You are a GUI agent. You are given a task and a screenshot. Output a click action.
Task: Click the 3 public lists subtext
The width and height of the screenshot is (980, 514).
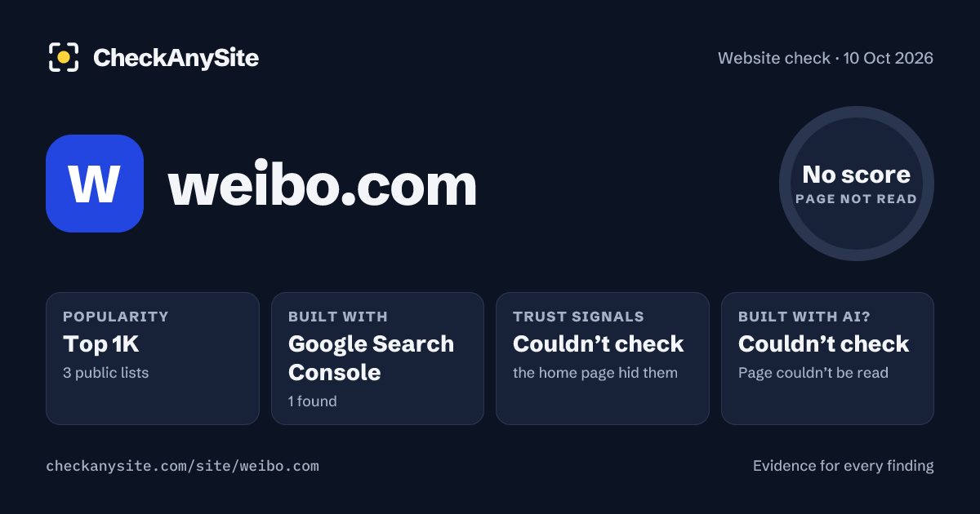click(106, 373)
